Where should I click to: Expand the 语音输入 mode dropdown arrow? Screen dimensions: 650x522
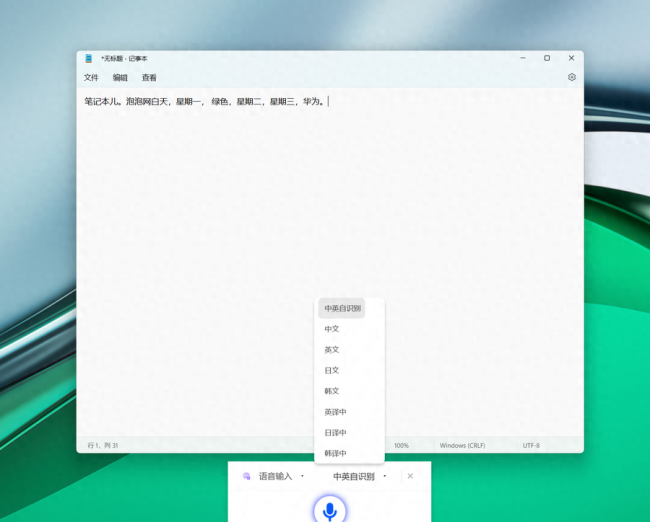(x=302, y=476)
